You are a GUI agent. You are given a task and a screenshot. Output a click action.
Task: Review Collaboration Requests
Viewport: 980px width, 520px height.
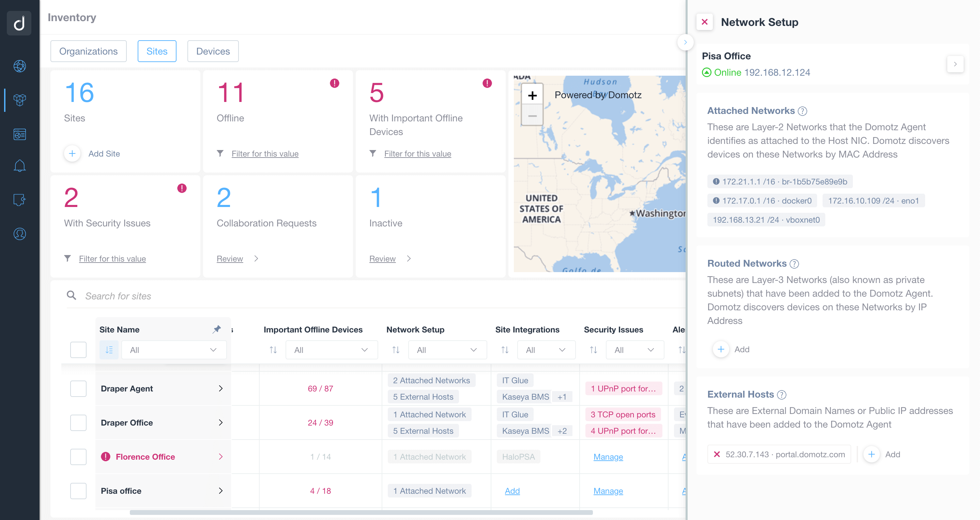point(230,258)
